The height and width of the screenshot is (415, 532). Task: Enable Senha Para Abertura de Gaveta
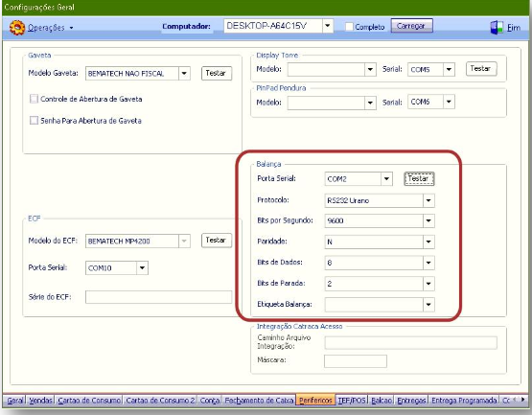34,121
